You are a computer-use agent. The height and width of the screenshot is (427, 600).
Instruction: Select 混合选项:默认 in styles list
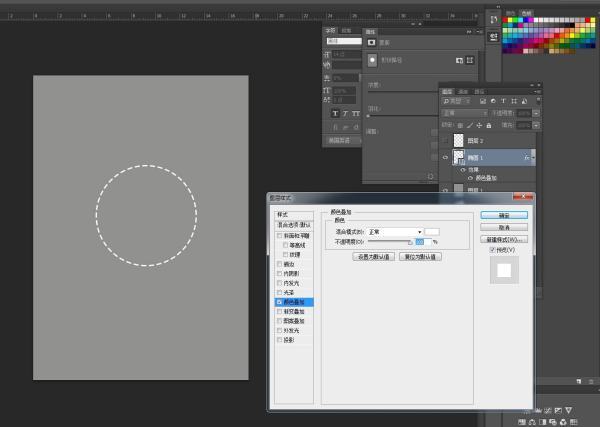click(295, 225)
